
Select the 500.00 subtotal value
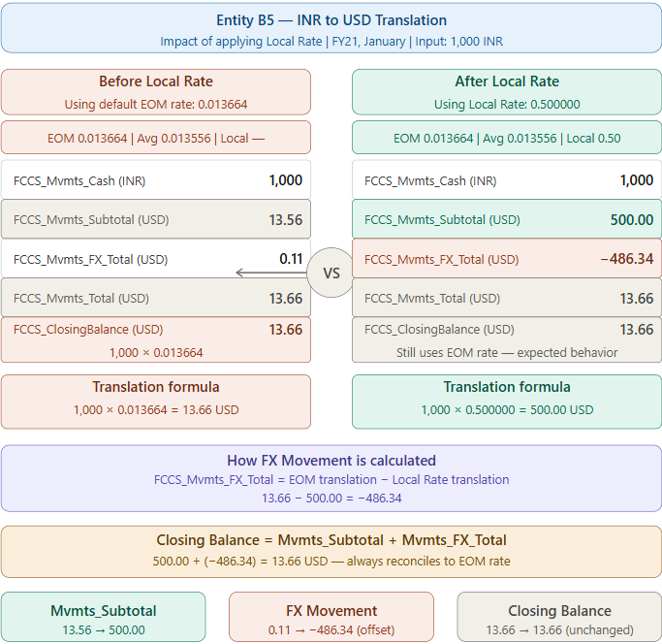[x=632, y=220]
